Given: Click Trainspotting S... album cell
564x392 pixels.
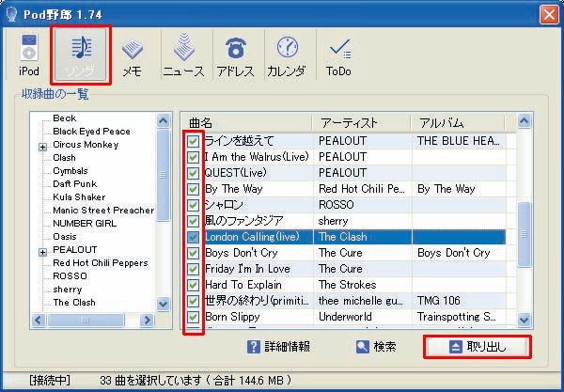Looking at the screenshot, I should [x=457, y=317].
